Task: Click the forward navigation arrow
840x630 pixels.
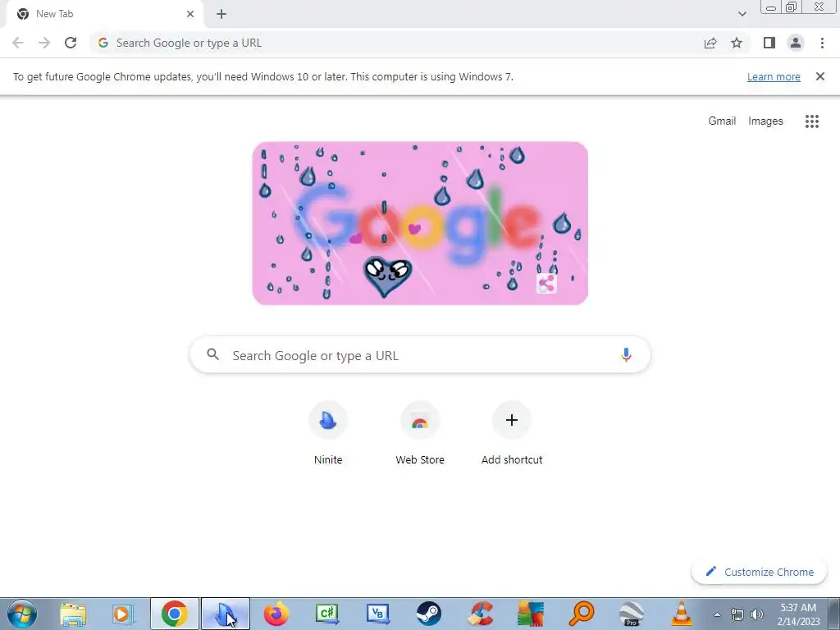Action: [44, 43]
